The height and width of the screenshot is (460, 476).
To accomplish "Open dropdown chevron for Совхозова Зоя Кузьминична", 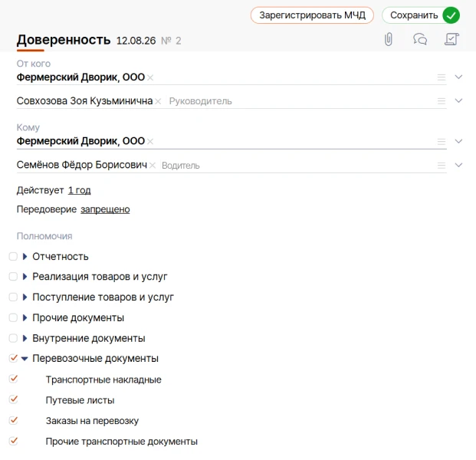I will 458,100.
